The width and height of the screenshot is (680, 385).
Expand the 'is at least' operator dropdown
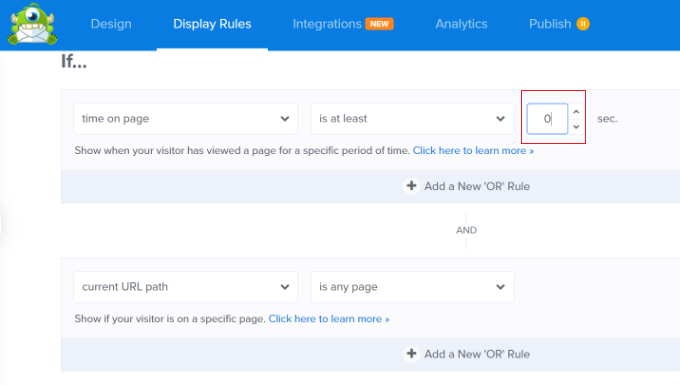(412, 119)
